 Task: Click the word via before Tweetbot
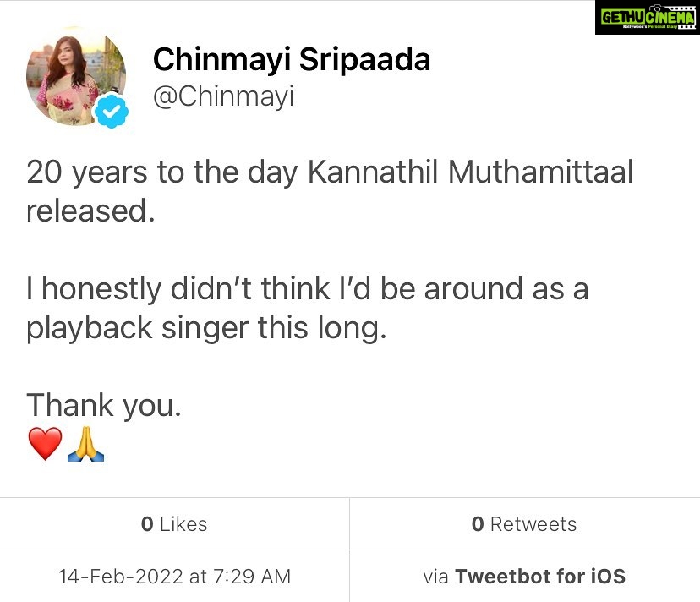coord(436,577)
